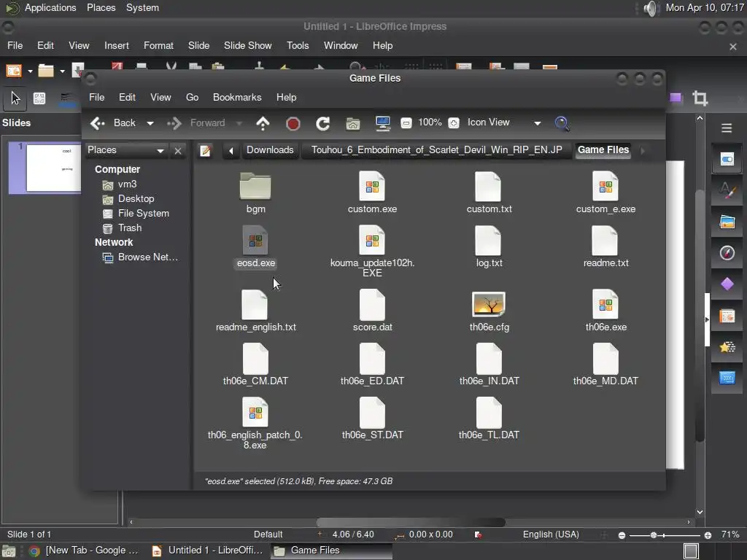Open Places sidebar type dropdown
The height and width of the screenshot is (560, 747).
point(126,150)
